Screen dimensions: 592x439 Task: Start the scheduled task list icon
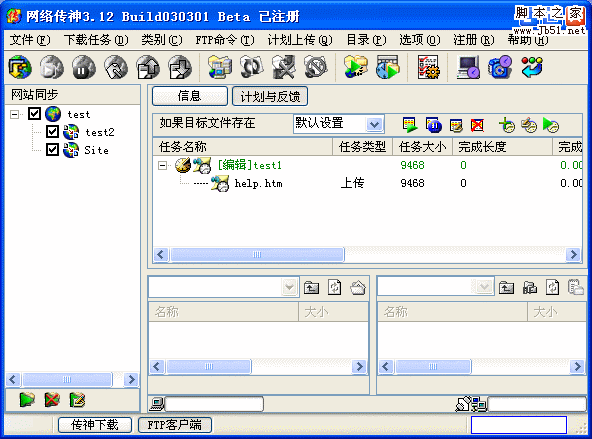point(410,125)
